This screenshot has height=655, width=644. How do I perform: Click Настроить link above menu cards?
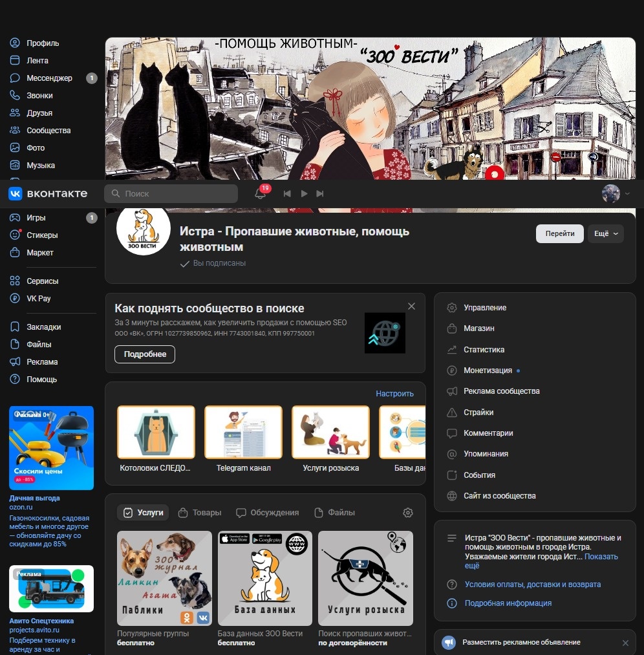coord(394,394)
